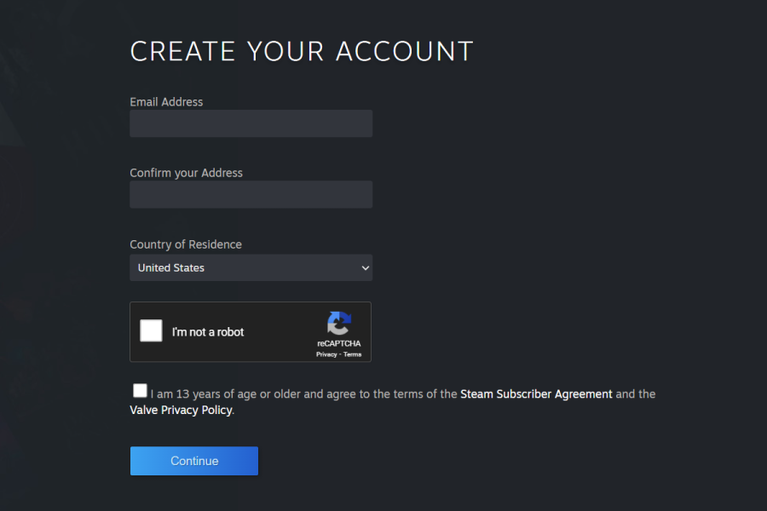Open the Steam Subscriber Agreement link
Screen dimensions: 767x511
pyautogui.click(x=536, y=394)
